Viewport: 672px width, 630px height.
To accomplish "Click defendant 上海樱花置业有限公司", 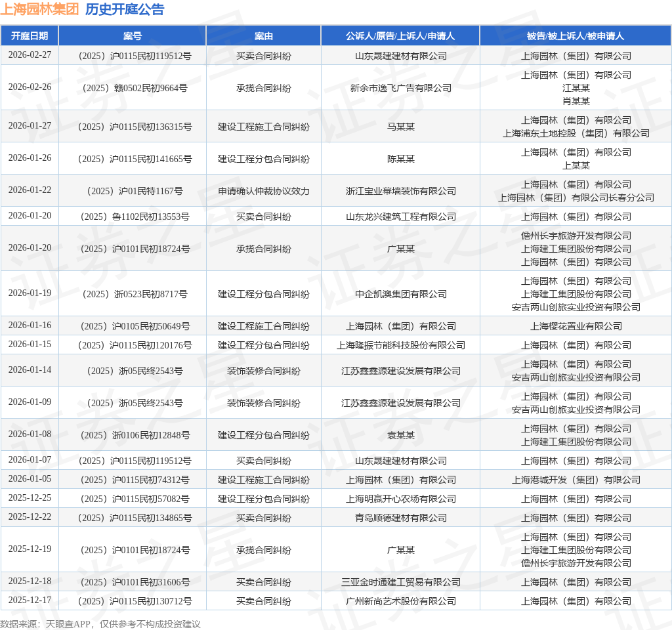I will point(576,326).
